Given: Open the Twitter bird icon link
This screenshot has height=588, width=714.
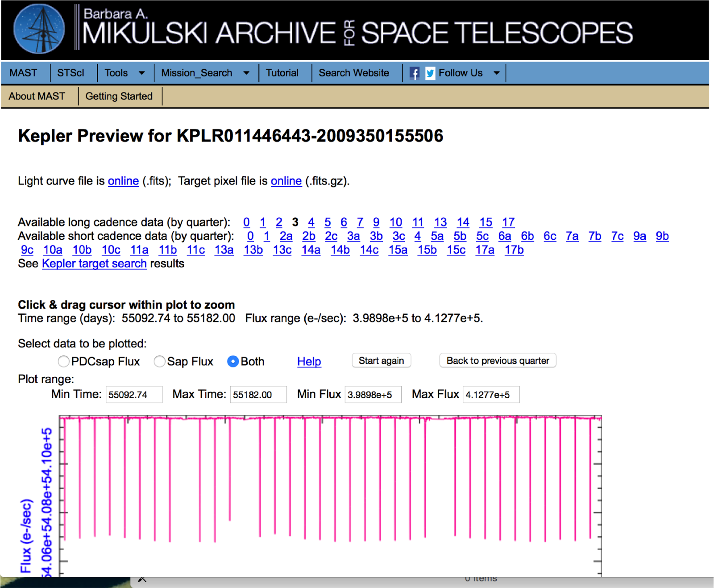Looking at the screenshot, I should pos(430,73).
